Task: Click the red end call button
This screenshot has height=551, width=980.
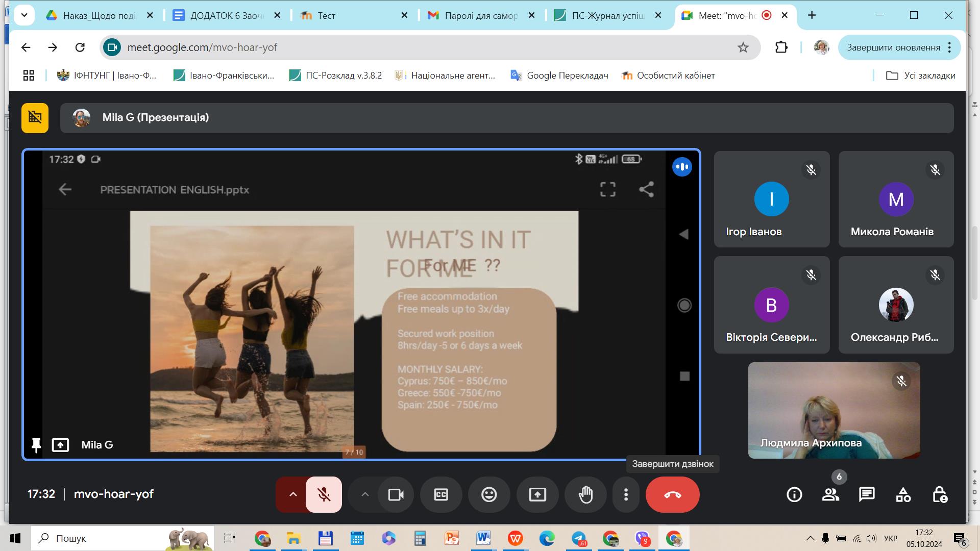Action: click(672, 494)
